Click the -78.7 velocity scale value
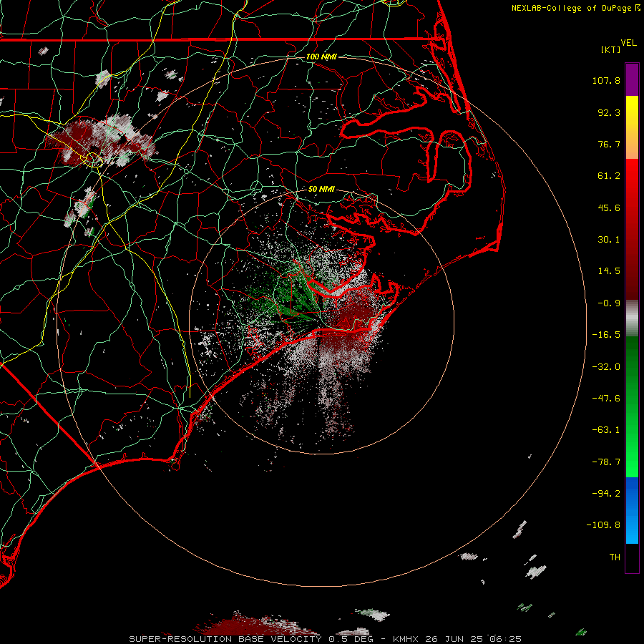644x644 pixels. pos(606,462)
